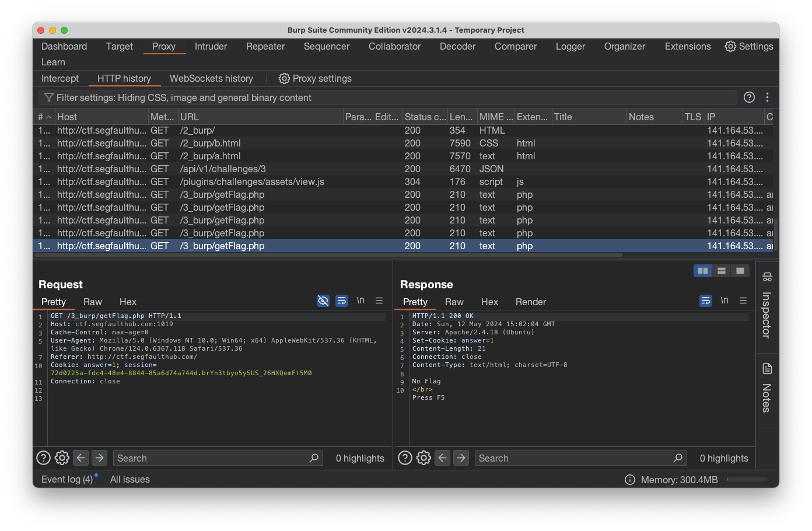Open Event log (4) in status bar
Screen dimensions: 812x531
(x=67, y=480)
